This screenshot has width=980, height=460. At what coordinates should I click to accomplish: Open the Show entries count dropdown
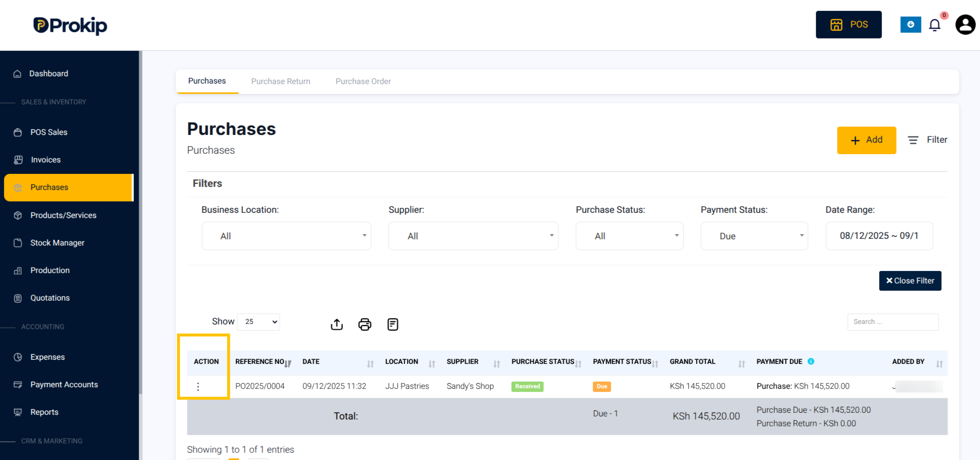click(258, 322)
